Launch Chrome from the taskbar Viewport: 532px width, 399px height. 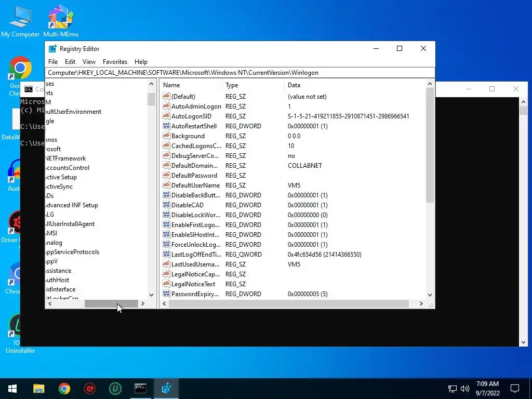click(64, 389)
